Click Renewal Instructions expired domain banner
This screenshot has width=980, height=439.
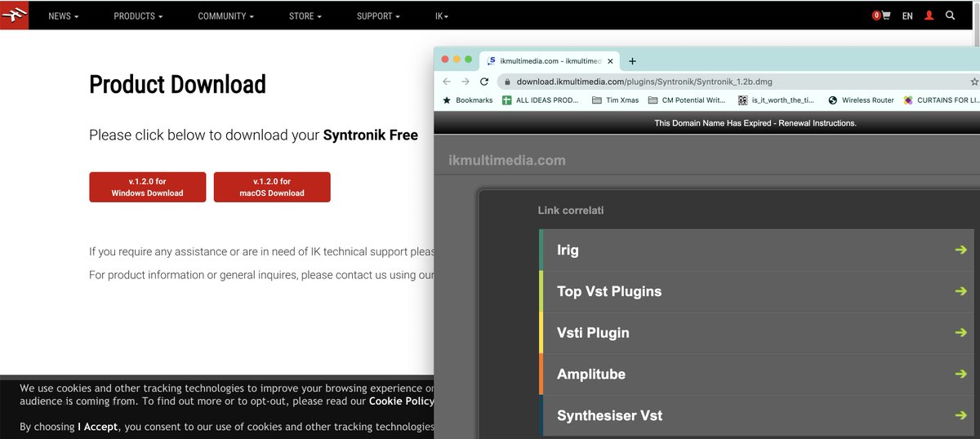coord(817,123)
